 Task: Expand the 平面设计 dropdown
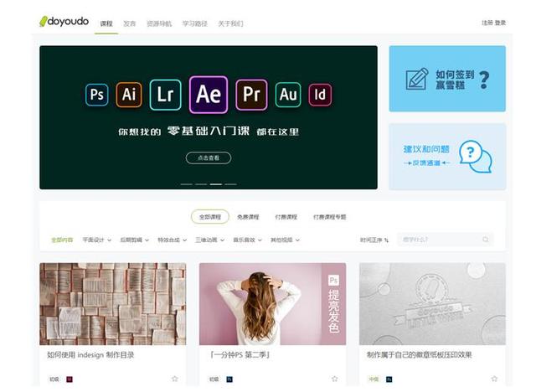tap(97, 240)
